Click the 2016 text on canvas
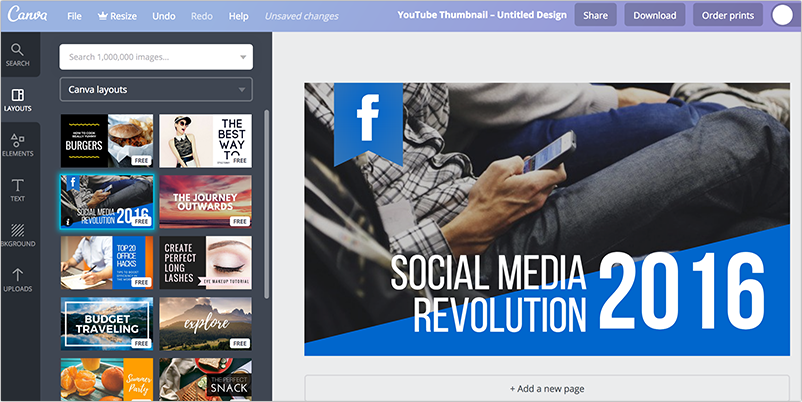Image resolution: width=802 pixels, height=402 pixels. click(682, 291)
